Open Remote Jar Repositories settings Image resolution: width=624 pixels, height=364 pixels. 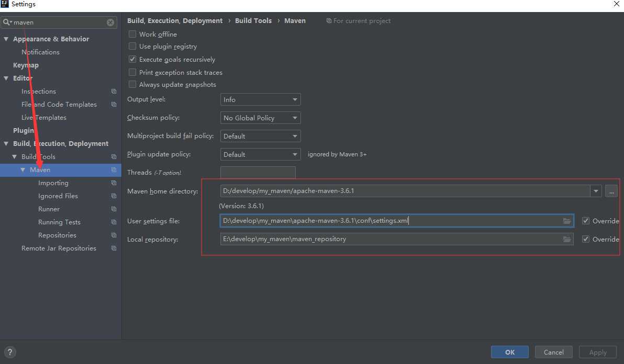pos(59,248)
